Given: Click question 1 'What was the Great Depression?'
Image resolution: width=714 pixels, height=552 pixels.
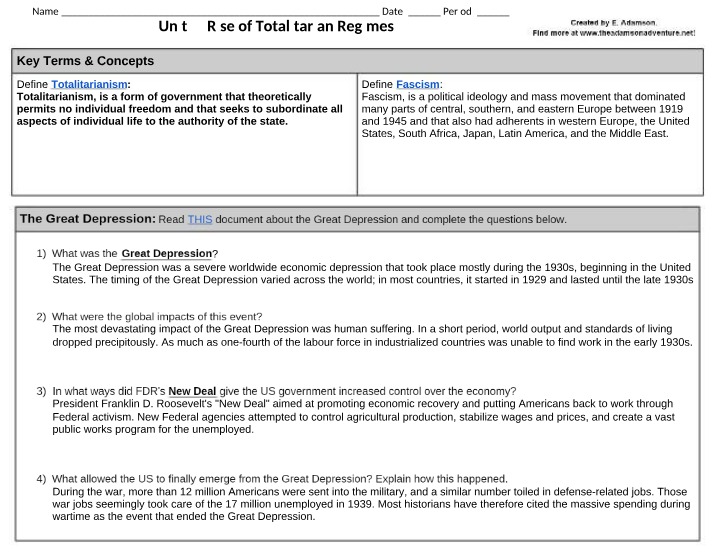Looking at the screenshot, I should click(x=135, y=253).
